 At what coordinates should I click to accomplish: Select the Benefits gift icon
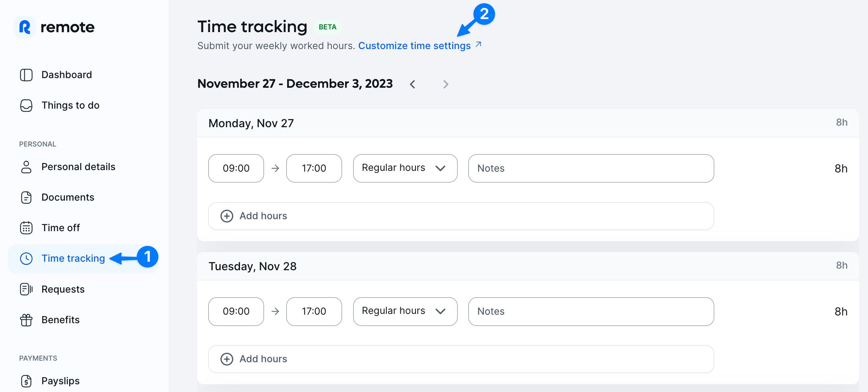(x=26, y=320)
